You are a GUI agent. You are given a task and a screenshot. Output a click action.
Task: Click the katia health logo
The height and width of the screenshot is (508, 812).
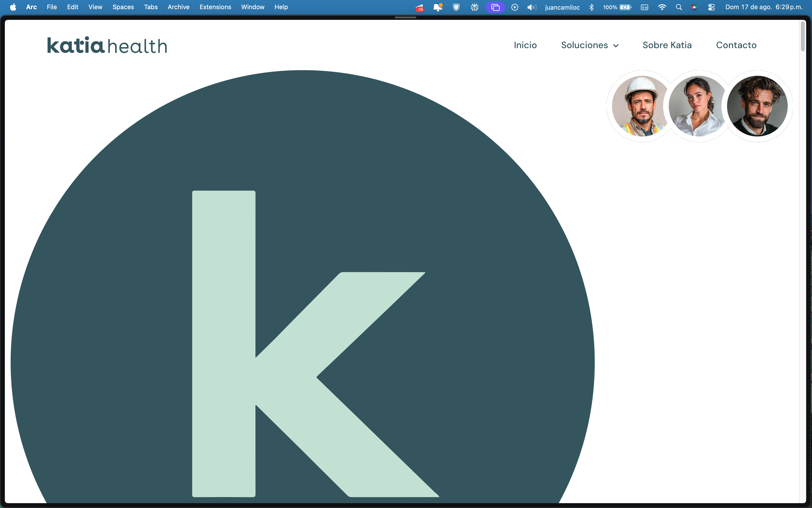coord(107,45)
